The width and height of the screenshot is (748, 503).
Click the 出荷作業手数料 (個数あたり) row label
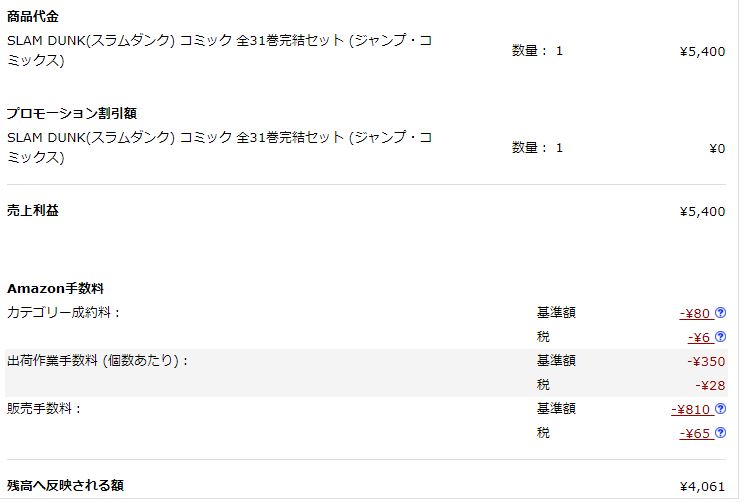coord(98,361)
